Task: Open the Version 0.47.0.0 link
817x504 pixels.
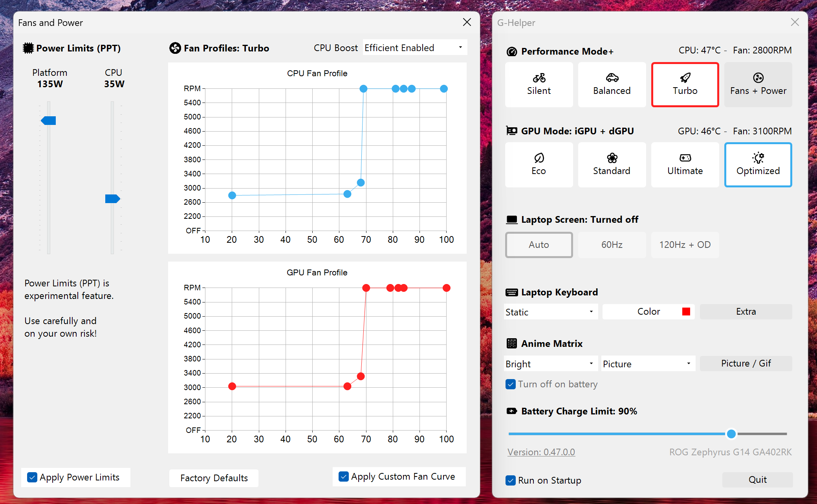Action: tap(541, 452)
